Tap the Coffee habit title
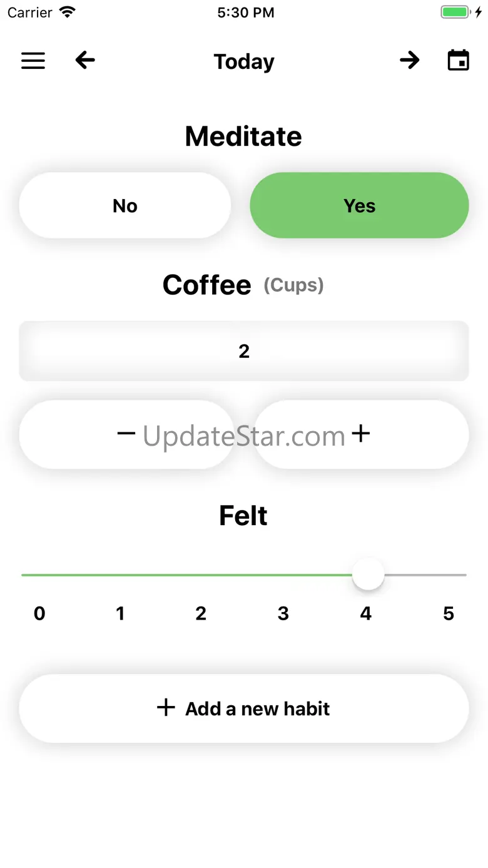The width and height of the screenshot is (488, 868). pyautogui.click(x=207, y=285)
